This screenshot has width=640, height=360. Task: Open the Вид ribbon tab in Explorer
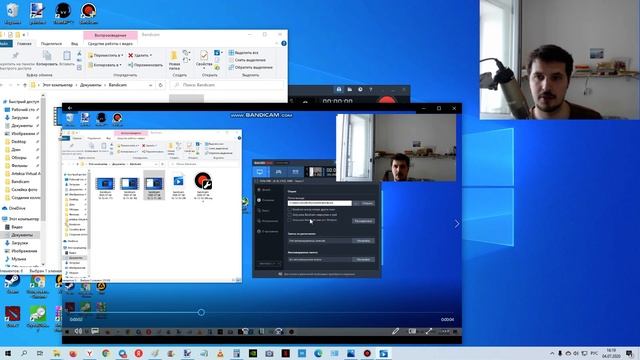coord(74,43)
